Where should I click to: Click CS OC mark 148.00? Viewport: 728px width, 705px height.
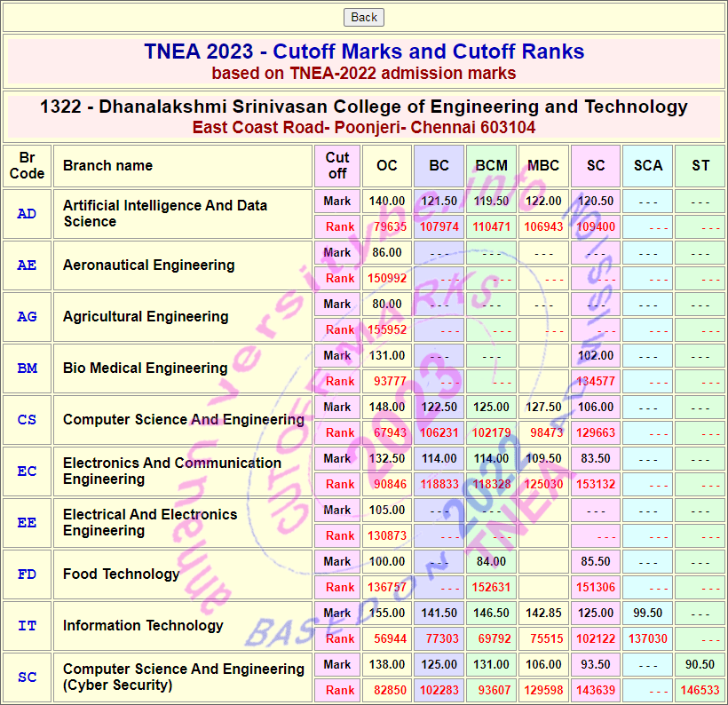click(x=387, y=408)
